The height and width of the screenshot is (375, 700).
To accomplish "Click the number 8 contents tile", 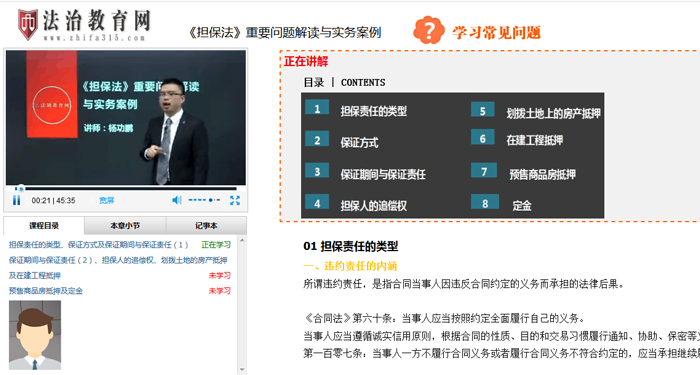I will pyautogui.click(x=485, y=202).
